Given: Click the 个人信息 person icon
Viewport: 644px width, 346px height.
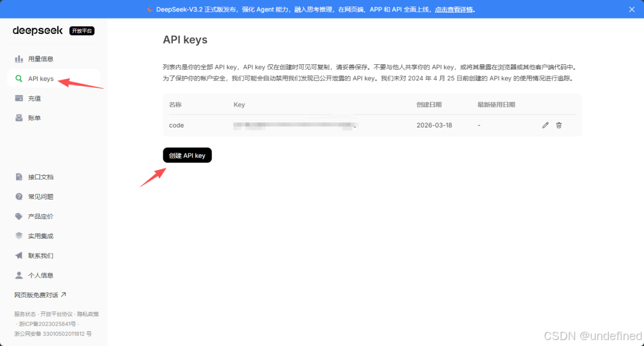Looking at the screenshot, I should point(19,275).
